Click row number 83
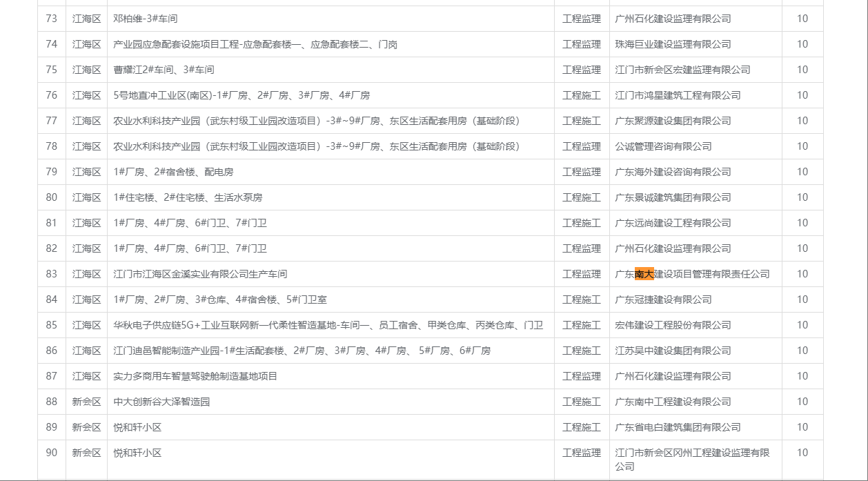 (52, 274)
